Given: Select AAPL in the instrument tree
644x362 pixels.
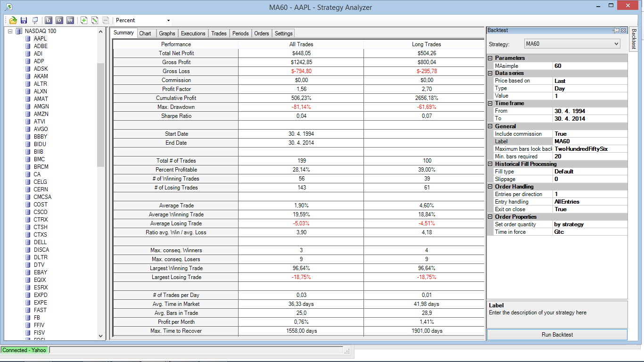Looking at the screenshot, I should (x=41, y=39).
